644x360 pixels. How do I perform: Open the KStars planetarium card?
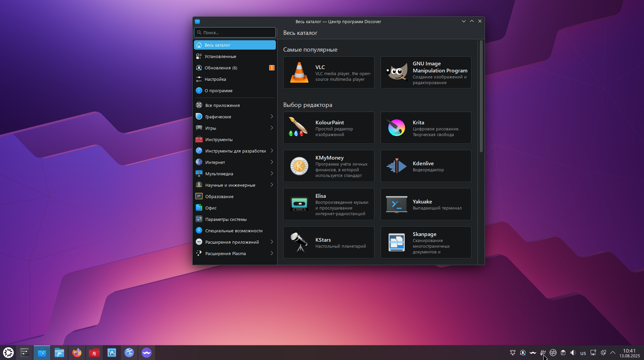[x=329, y=242]
